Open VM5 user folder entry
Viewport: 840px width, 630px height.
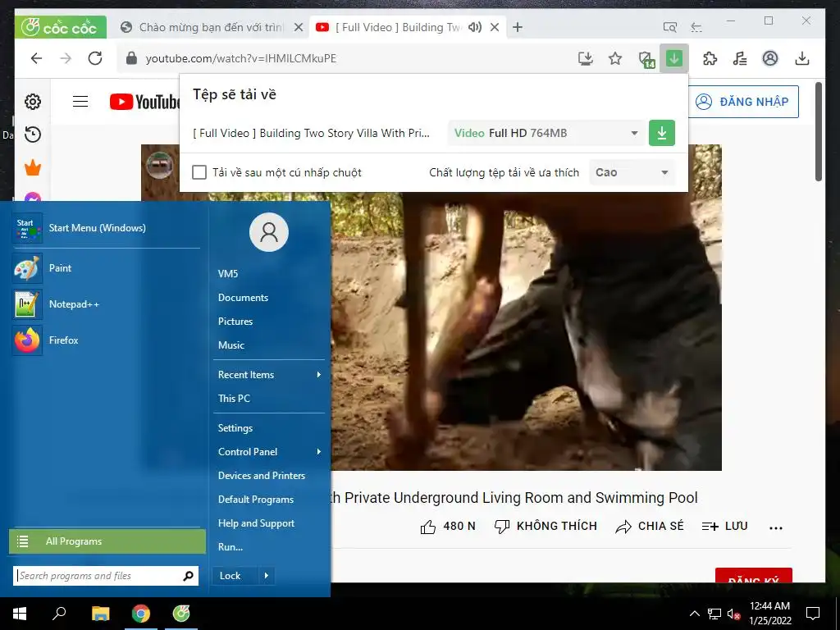228,274
